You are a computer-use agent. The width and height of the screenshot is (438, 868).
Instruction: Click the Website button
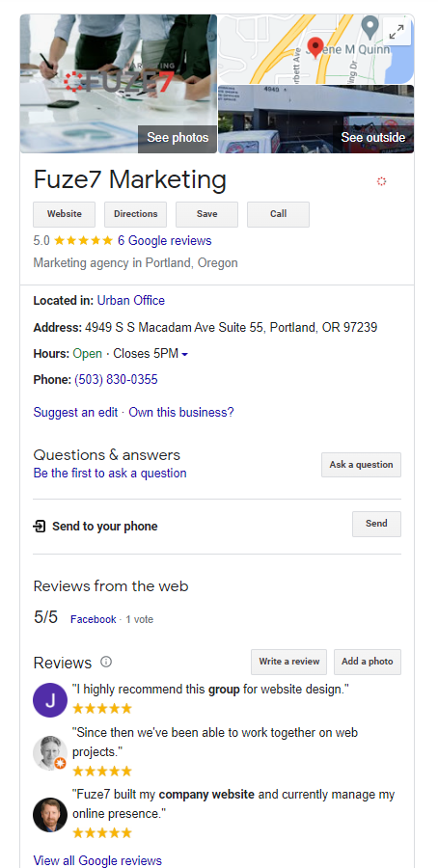click(65, 214)
